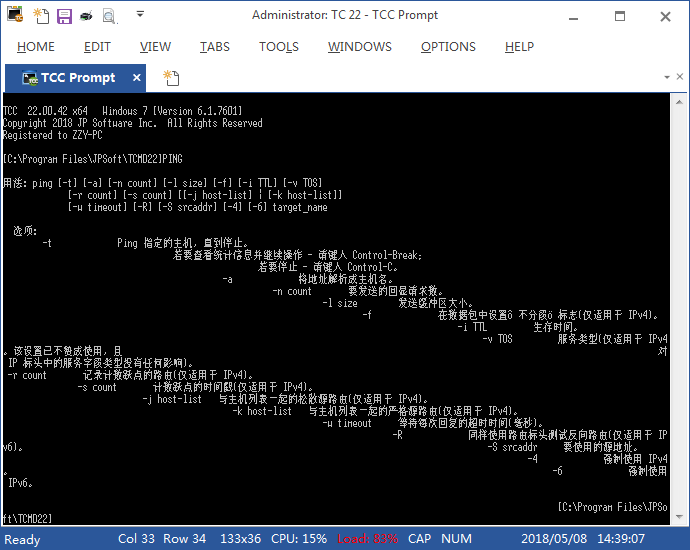Viewport: 690px width, 550px height.
Task: Open the VIEW ribbon tab
Action: click(155, 47)
